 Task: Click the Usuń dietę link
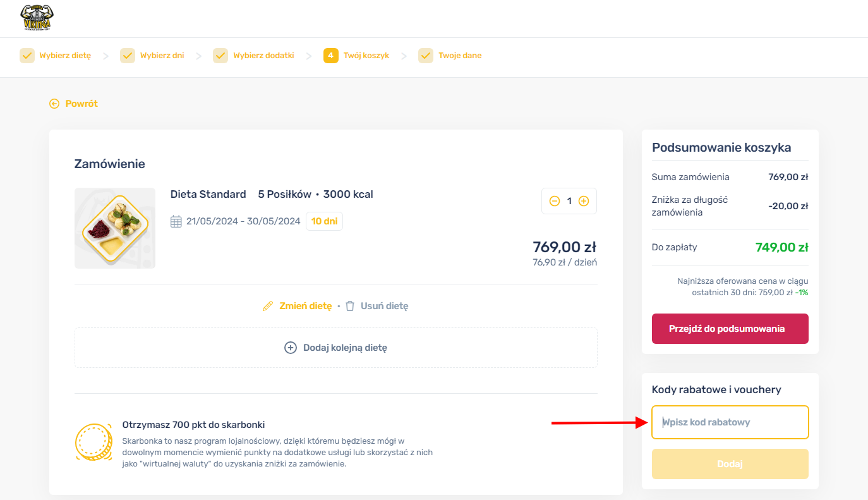tap(385, 306)
